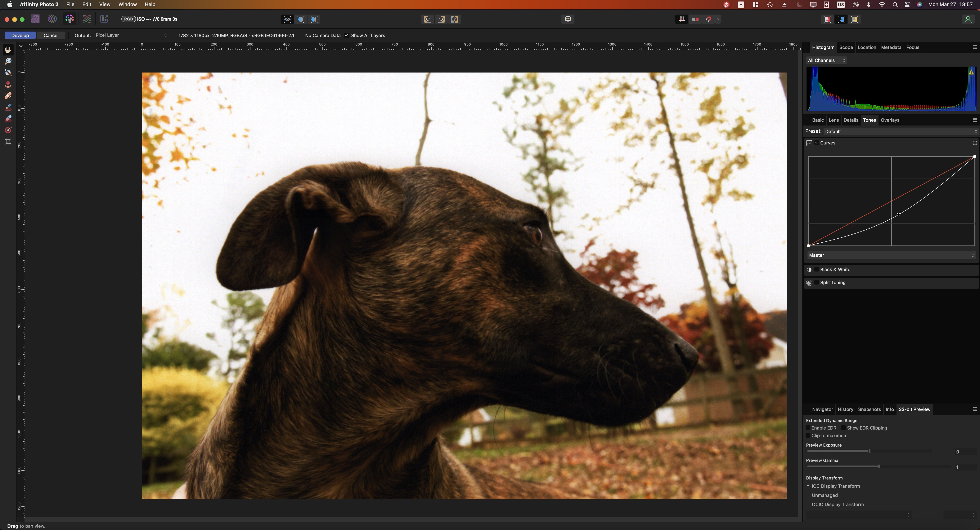Open the Edit menu

pos(87,5)
